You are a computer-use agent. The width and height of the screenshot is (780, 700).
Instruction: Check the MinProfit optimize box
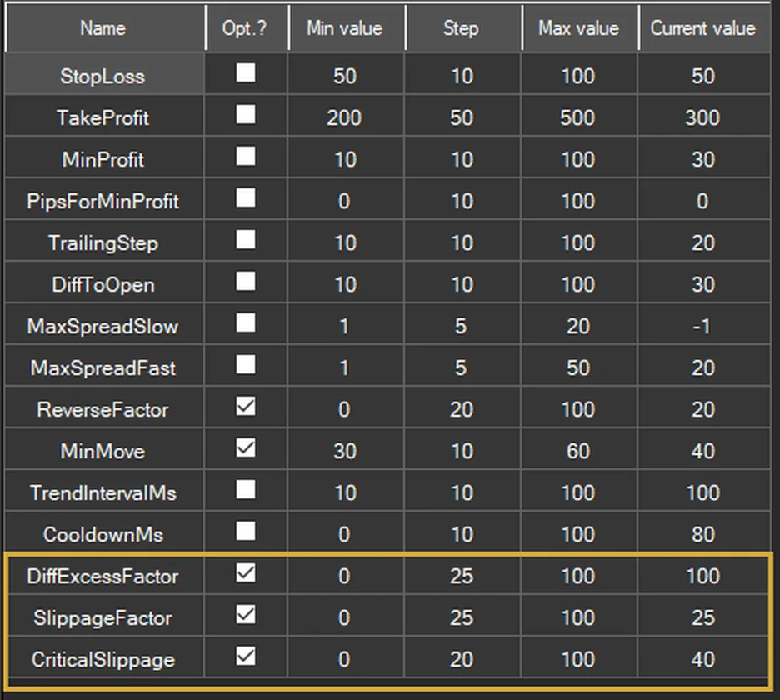point(246,157)
